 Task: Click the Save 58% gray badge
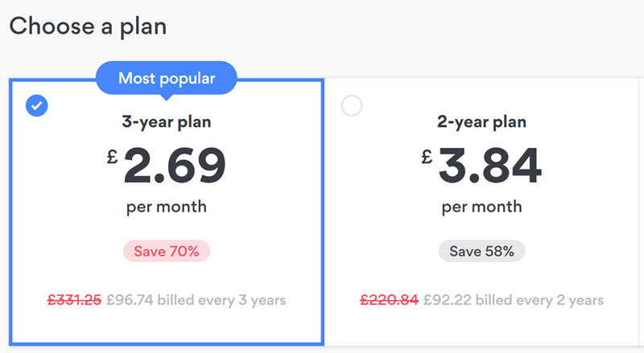(x=481, y=251)
